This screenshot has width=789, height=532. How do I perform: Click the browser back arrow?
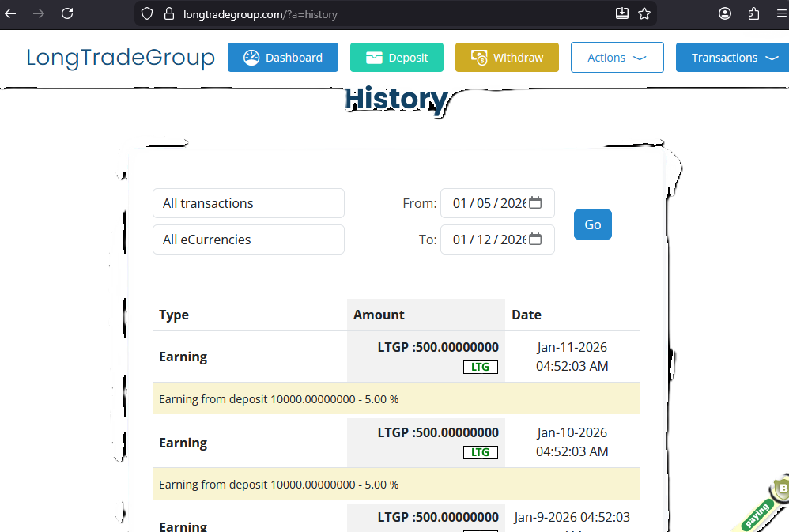11,13
